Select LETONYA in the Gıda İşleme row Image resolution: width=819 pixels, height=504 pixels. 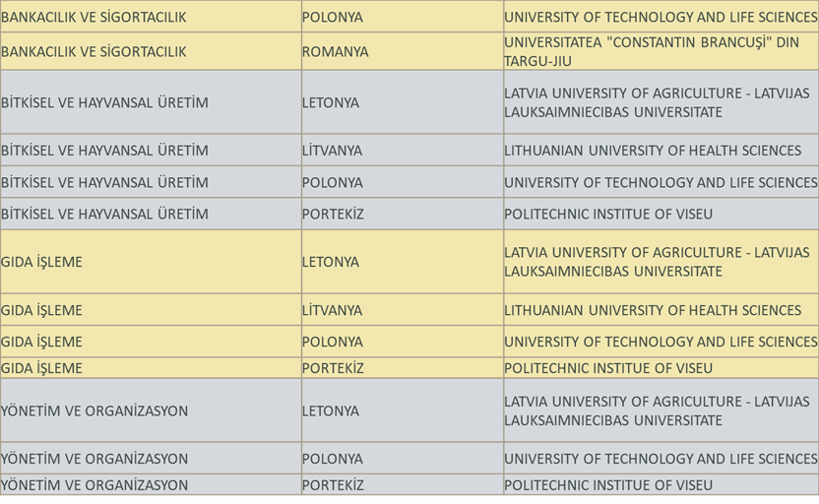click(331, 262)
